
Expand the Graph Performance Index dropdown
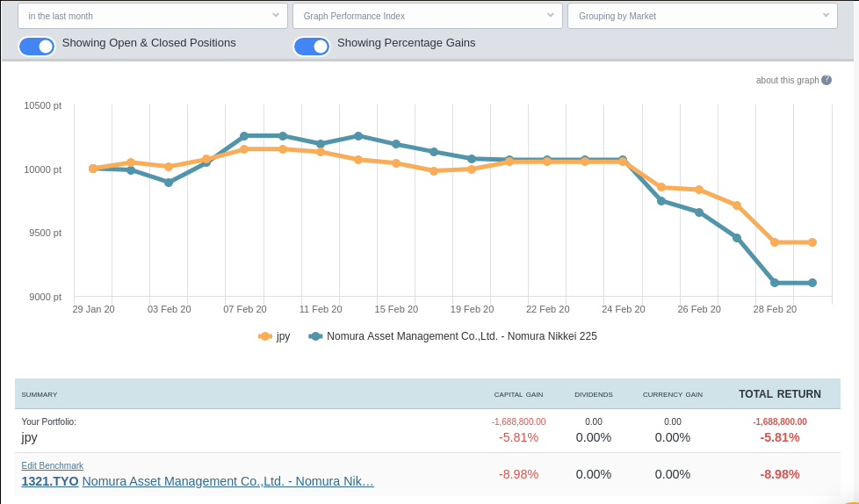point(427,16)
